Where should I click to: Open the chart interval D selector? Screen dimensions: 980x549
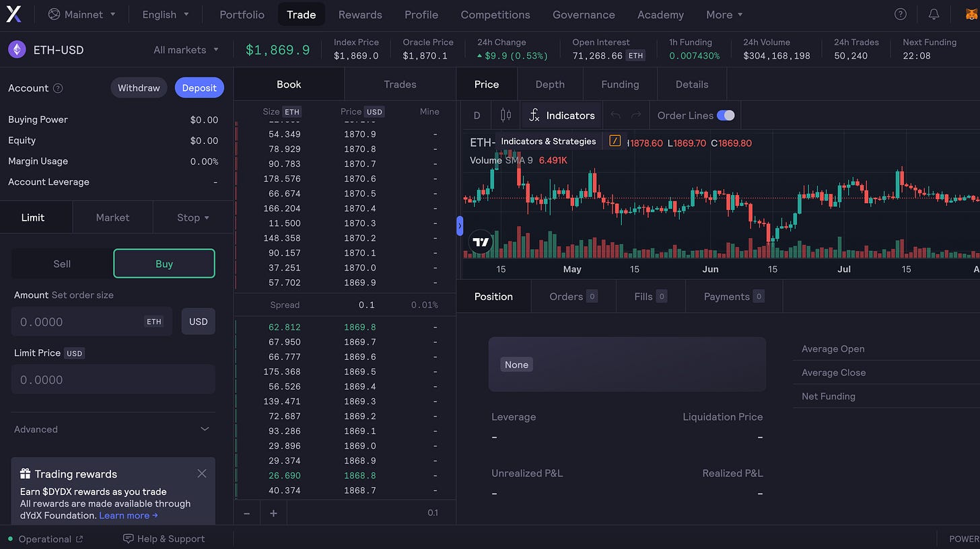click(x=477, y=115)
